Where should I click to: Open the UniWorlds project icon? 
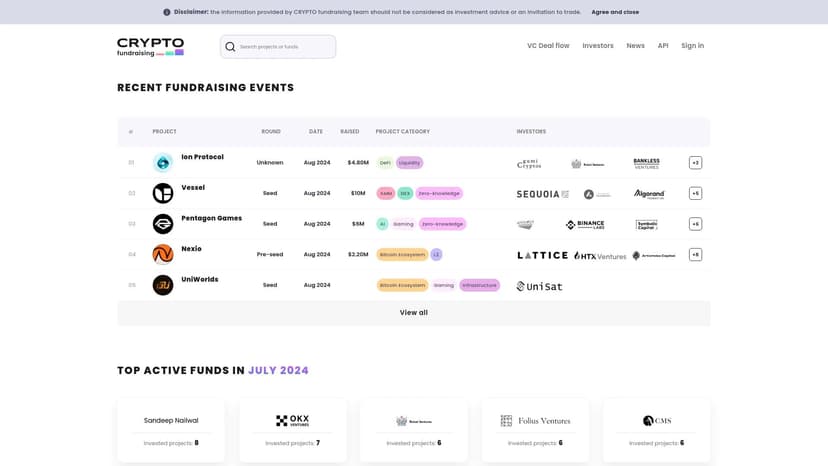163,285
